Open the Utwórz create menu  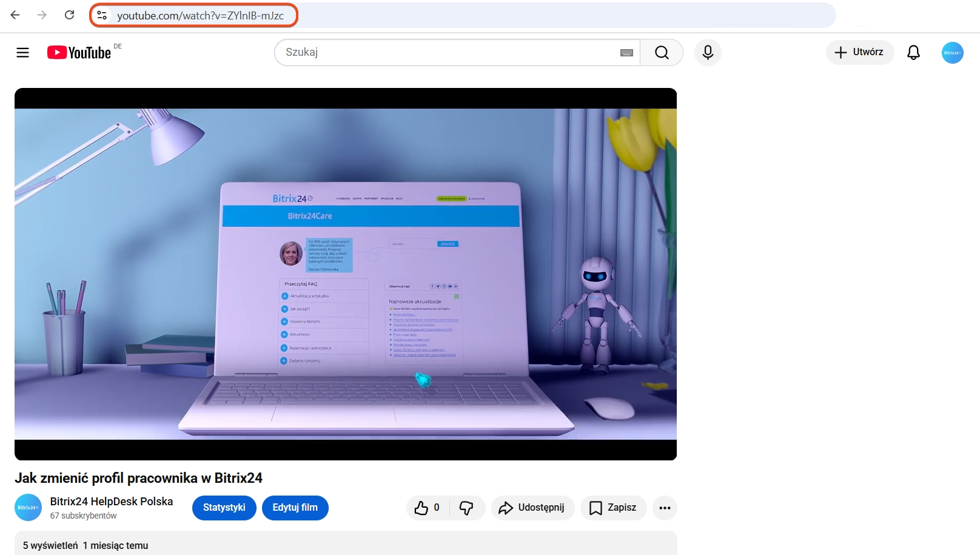tap(859, 52)
